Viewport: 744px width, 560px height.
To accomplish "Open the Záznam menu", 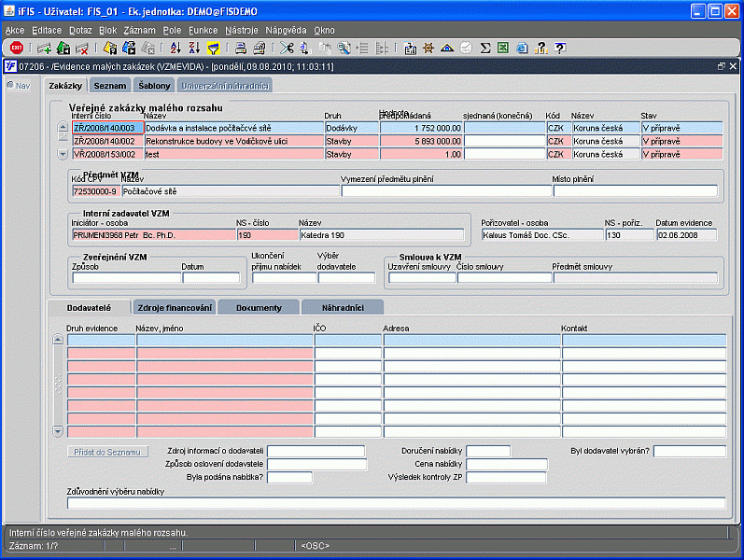I will point(139,31).
